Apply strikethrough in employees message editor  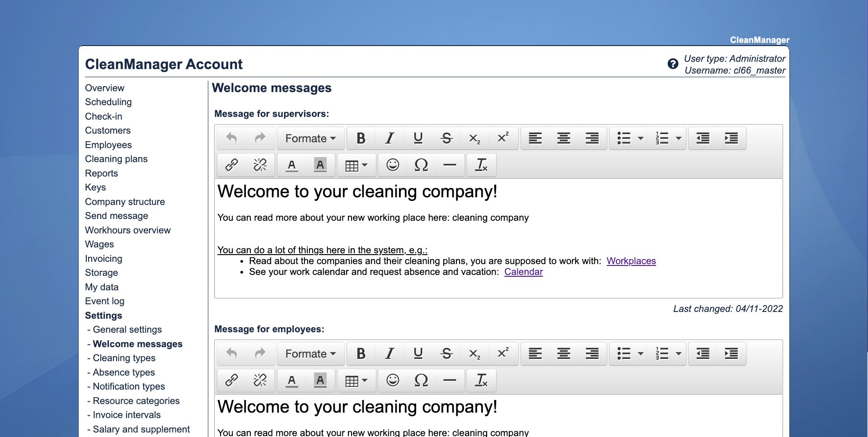pos(446,353)
